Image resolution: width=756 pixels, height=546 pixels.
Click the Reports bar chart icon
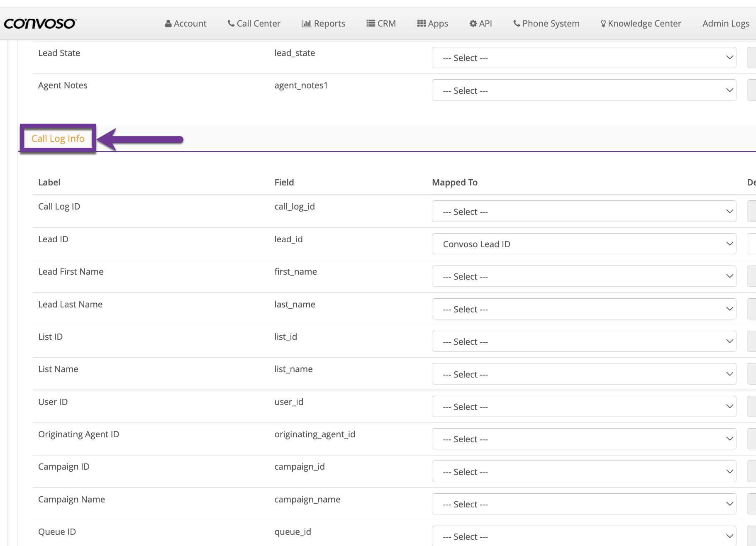click(x=306, y=24)
